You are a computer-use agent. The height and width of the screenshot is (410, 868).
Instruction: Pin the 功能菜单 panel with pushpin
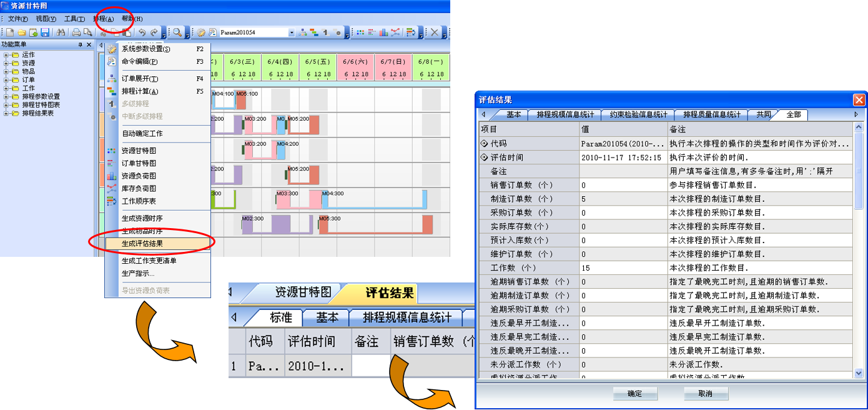[x=80, y=45]
